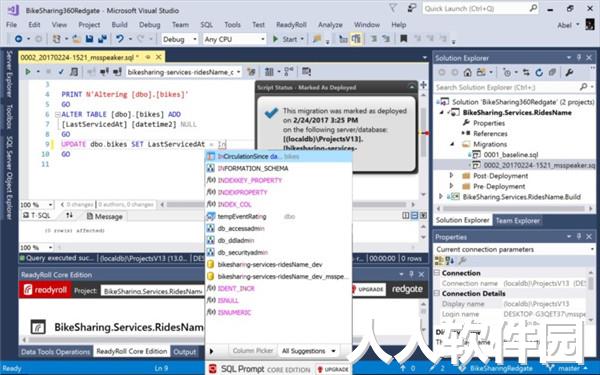
Task: Click the Quick Launch search box
Action: (481, 8)
